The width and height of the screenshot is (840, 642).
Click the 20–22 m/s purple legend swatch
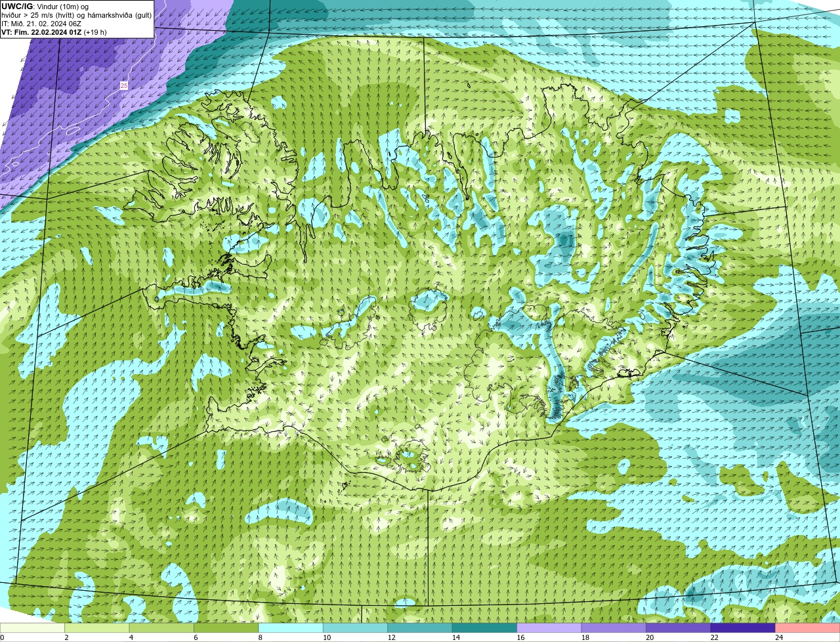point(679,628)
